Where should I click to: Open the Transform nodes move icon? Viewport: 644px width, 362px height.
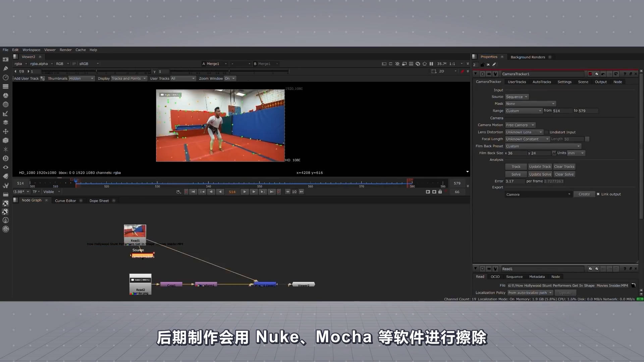[5, 131]
